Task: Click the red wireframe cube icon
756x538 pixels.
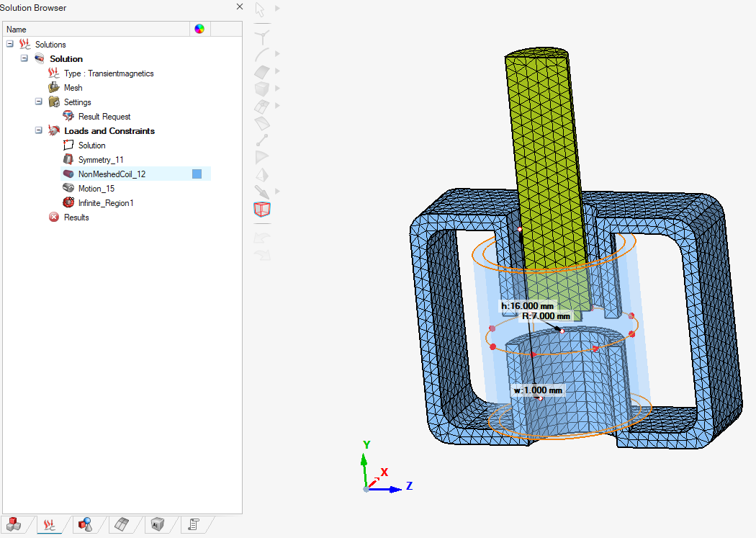Action: point(262,209)
